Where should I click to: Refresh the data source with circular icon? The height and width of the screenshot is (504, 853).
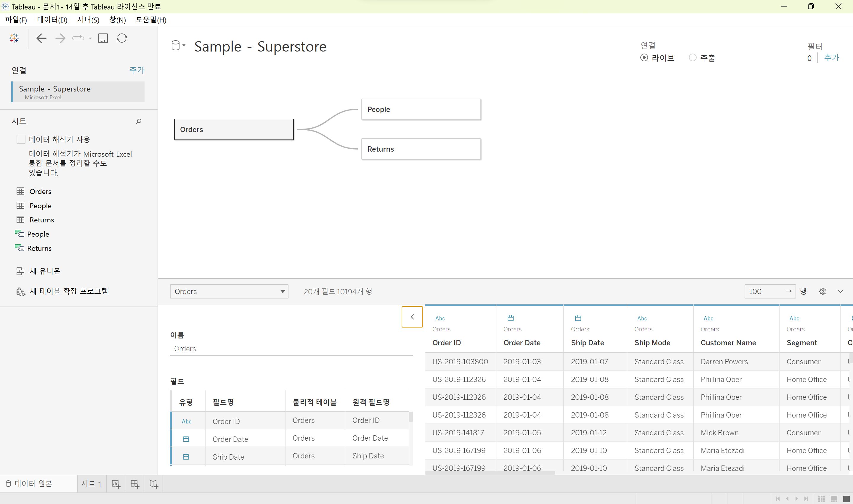pos(122,38)
